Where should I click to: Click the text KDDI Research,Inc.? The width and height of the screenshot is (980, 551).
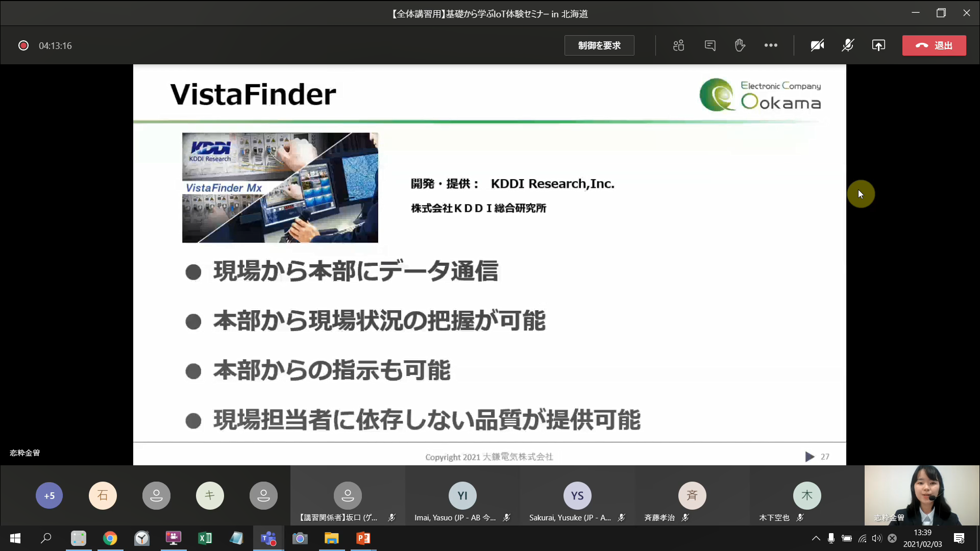[x=552, y=184]
